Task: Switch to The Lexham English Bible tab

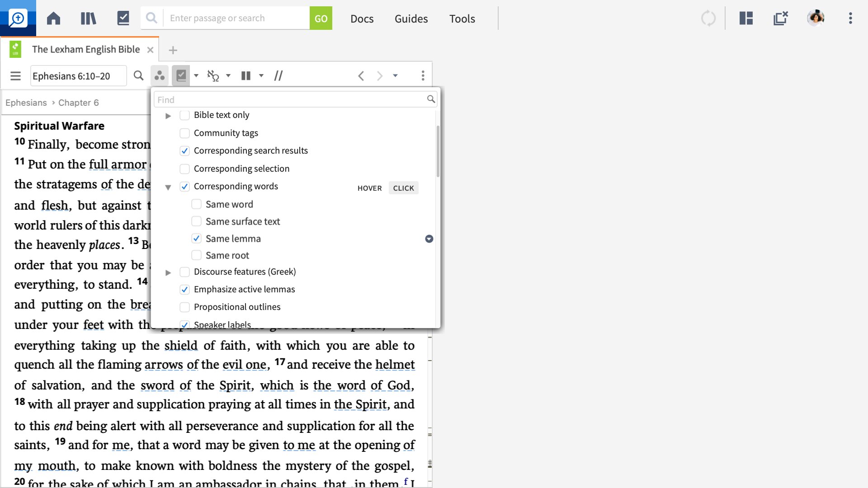Action: pyautogui.click(x=86, y=49)
